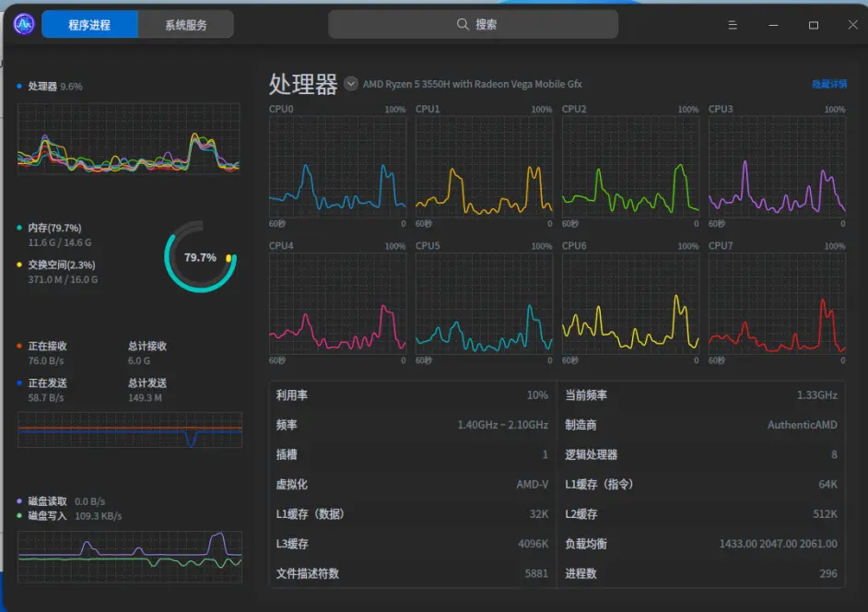The width and height of the screenshot is (868, 612).
Task: Click the L3缓存 4096K row
Action: pyautogui.click(x=413, y=544)
